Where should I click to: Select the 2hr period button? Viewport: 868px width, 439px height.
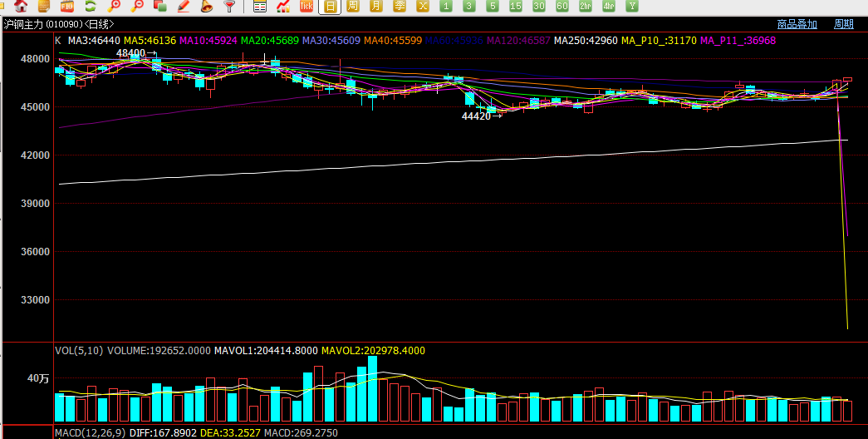(586, 6)
